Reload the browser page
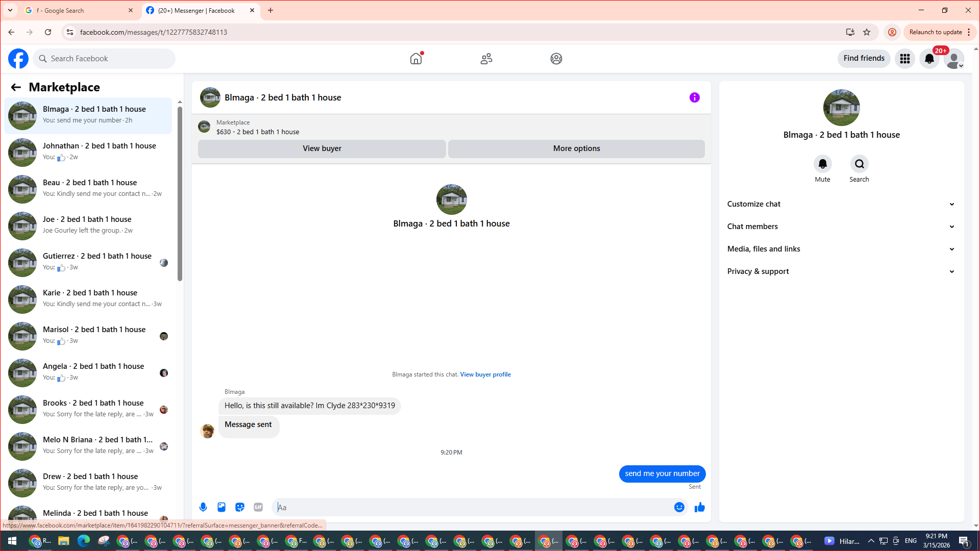Image resolution: width=980 pixels, height=551 pixels. tap(48, 32)
